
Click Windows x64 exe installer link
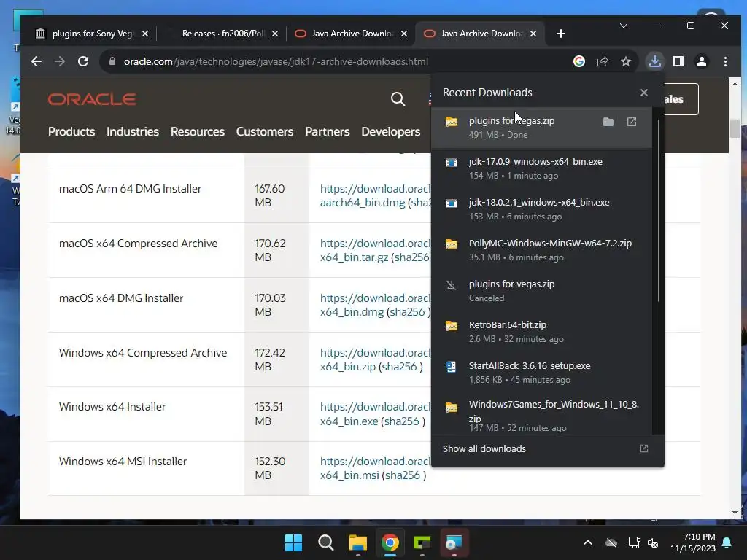[375, 414]
